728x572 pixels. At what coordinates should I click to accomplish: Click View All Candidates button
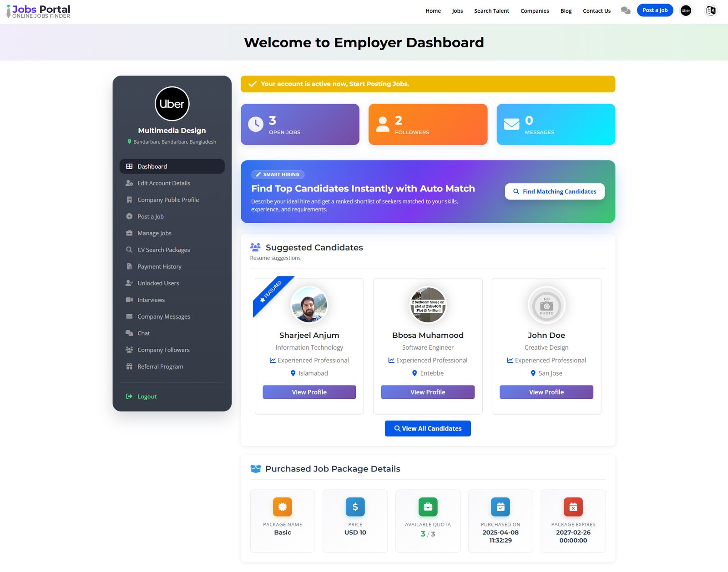point(428,428)
